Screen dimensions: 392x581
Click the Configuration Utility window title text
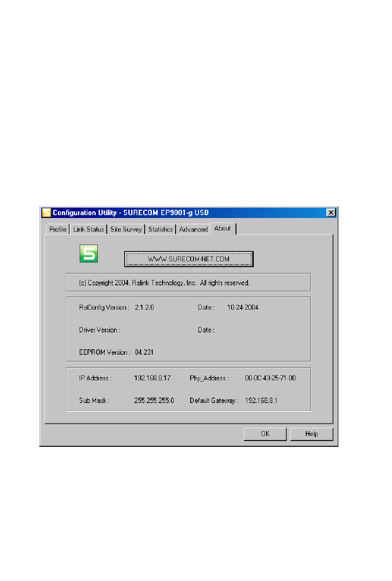tap(131, 213)
